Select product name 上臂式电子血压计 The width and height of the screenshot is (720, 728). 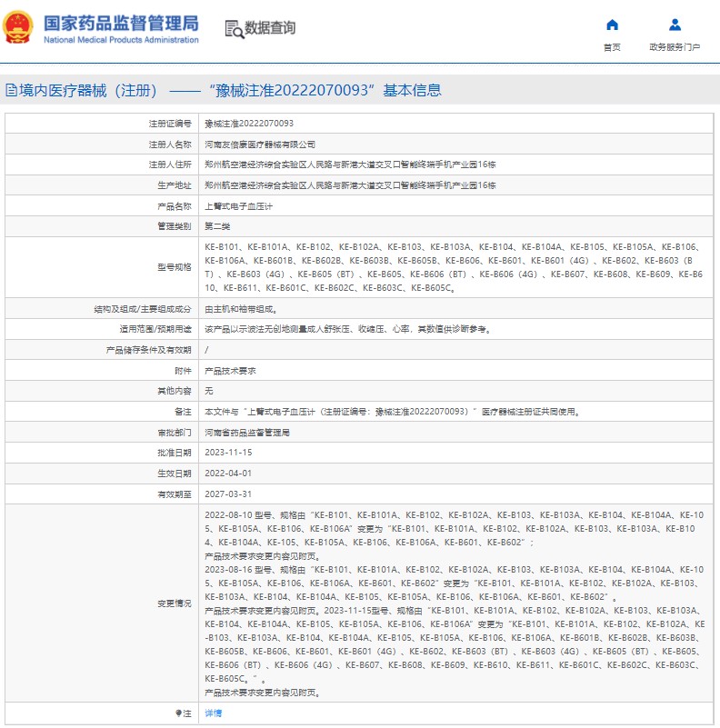(x=239, y=206)
